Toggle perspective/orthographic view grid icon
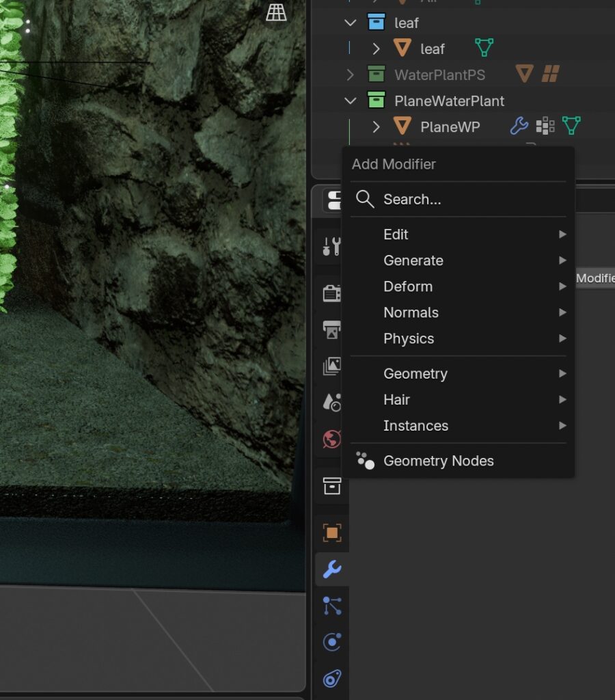 click(x=276, y=12)
